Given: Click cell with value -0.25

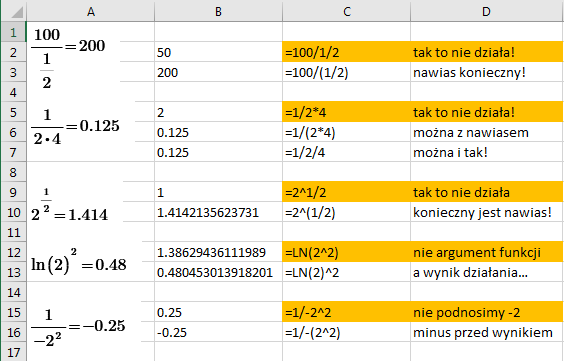Looking at the screenshot, I should pos(218,332).
